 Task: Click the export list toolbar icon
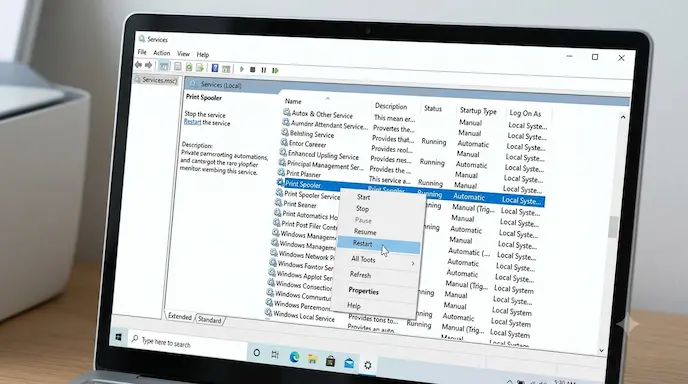[200, 68]
